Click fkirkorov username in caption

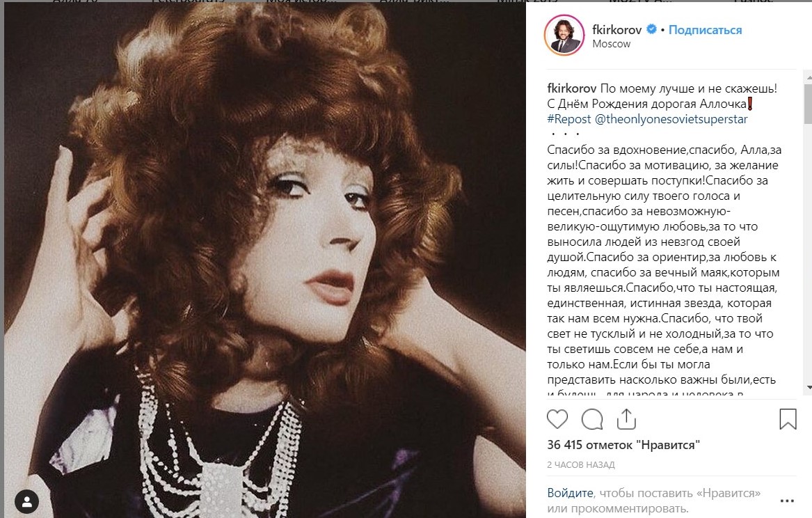click(x=572, y=88)
